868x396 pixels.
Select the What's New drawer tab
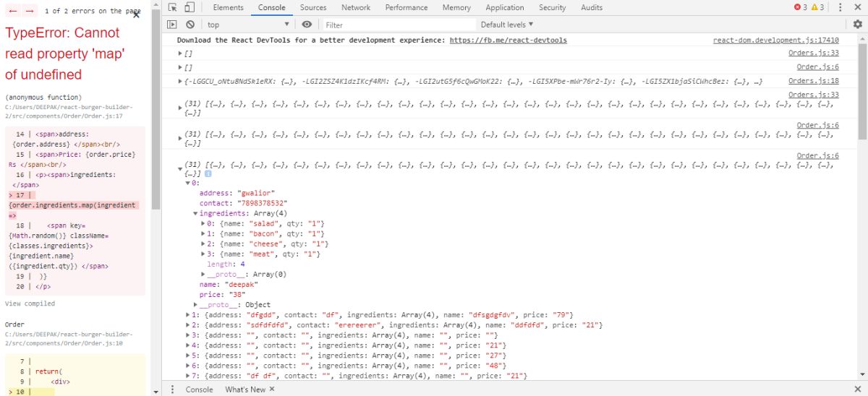tap(245, 389)
